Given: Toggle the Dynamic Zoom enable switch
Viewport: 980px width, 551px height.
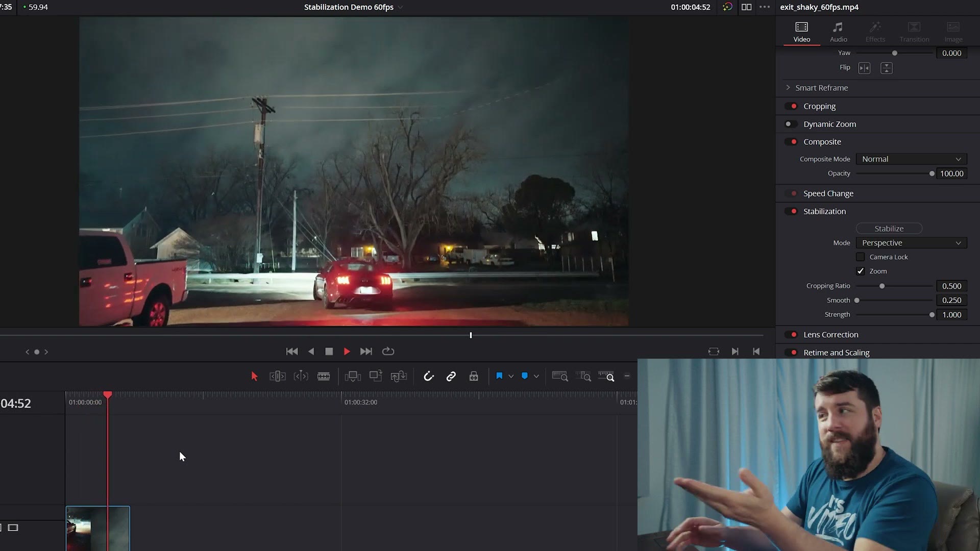Looking at the screenshot, I should 791,124.
